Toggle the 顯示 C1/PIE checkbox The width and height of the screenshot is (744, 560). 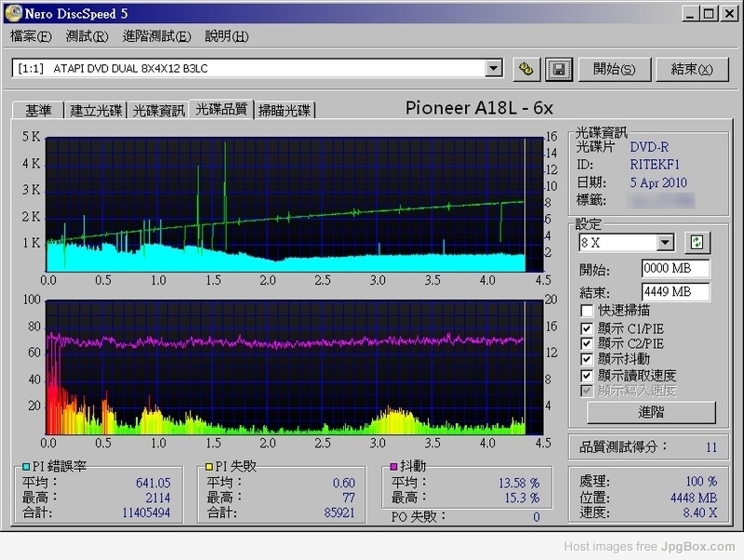pyautogui.click(x=587, y=327)
